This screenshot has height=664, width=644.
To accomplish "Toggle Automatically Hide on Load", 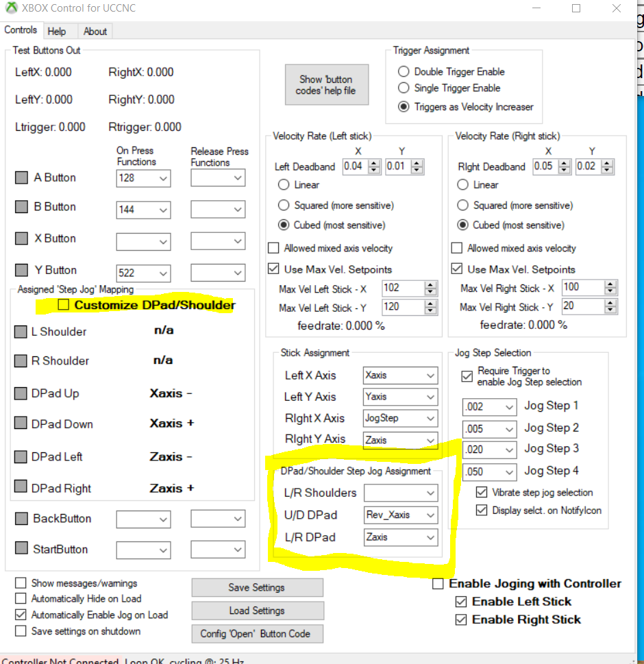I will tap(21, 598).
